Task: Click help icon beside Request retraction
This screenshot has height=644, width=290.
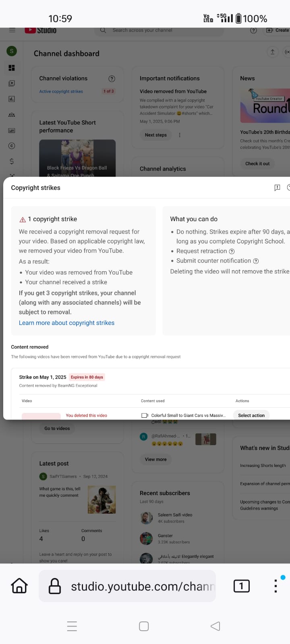Action: tap(232, 251)
